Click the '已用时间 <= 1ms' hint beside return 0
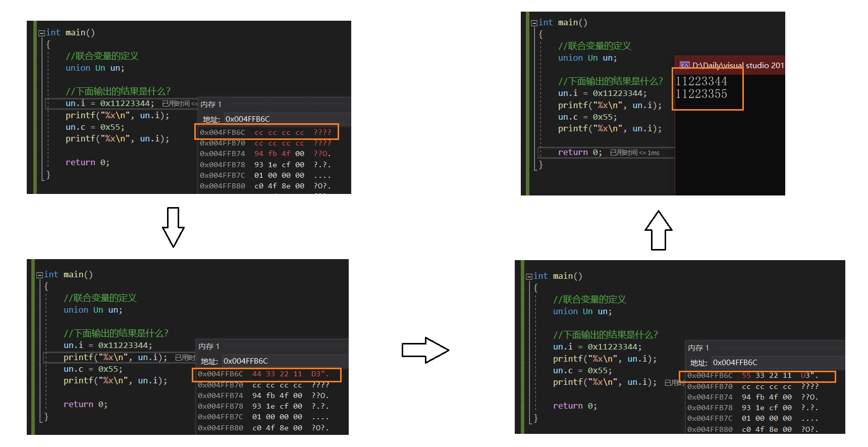 (634, 153)
